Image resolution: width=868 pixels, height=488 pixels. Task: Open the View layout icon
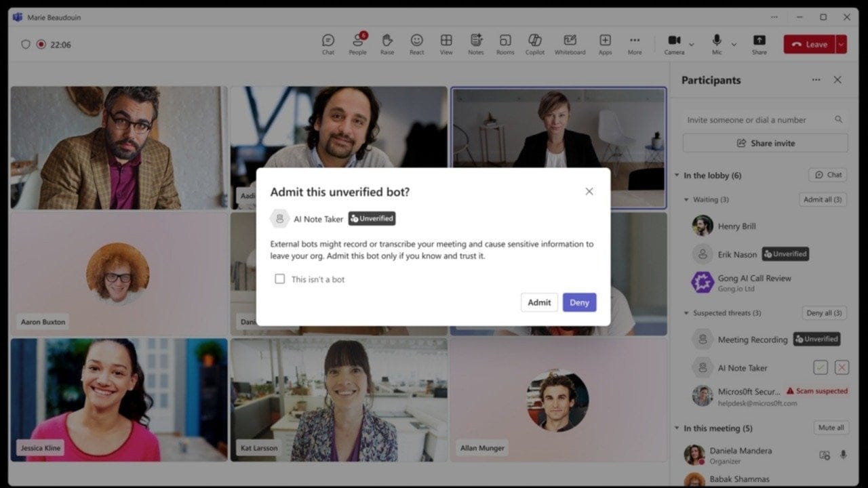click(446, 44)
